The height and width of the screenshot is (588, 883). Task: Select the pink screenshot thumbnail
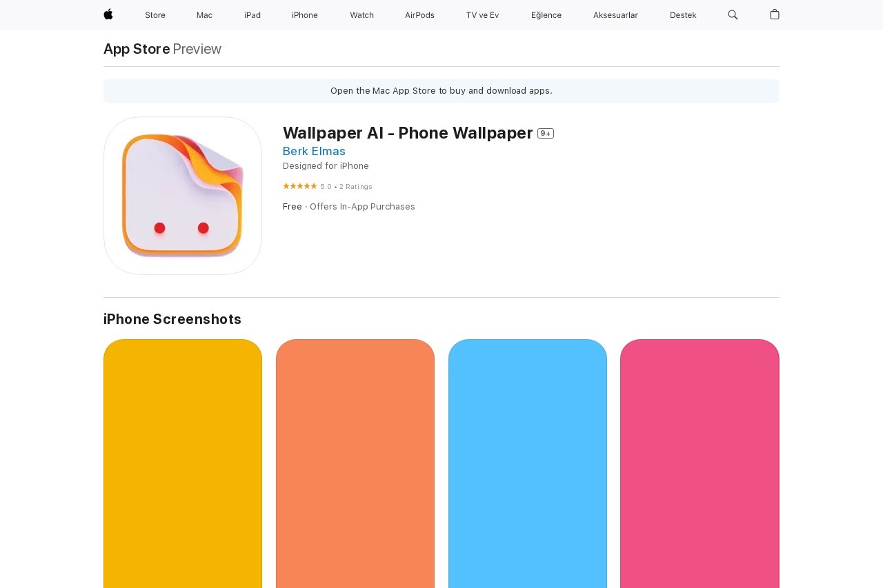pos(700,463)
